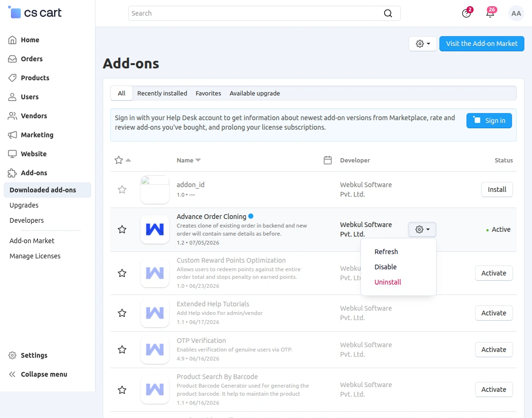
Task: Click the Marketing megaphone icon
Action: pos(12,135)
